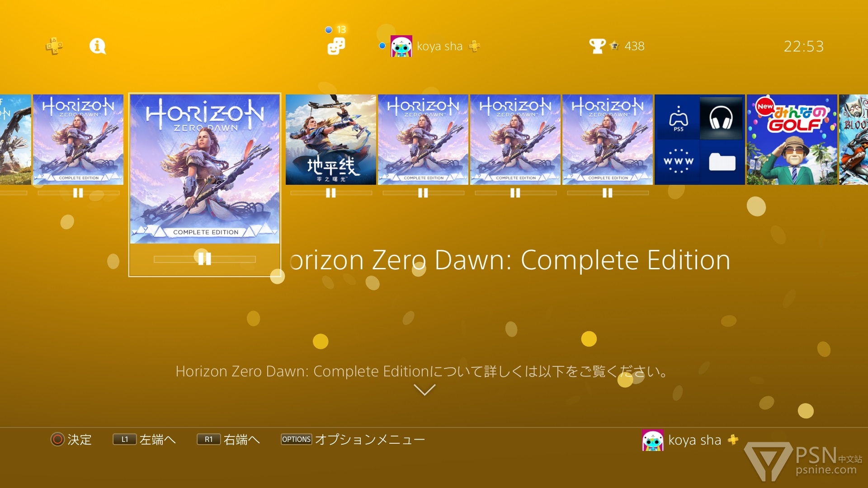Select Chinese-titled Horizon archer game tile
Screen dimensions: 868x488
click(331, 140)
